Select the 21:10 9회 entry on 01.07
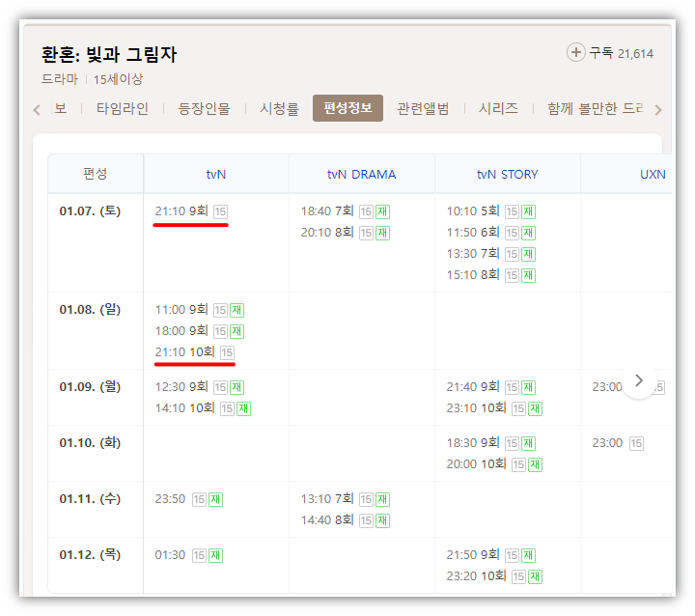The image size is (695, 616). pos(191,211)
